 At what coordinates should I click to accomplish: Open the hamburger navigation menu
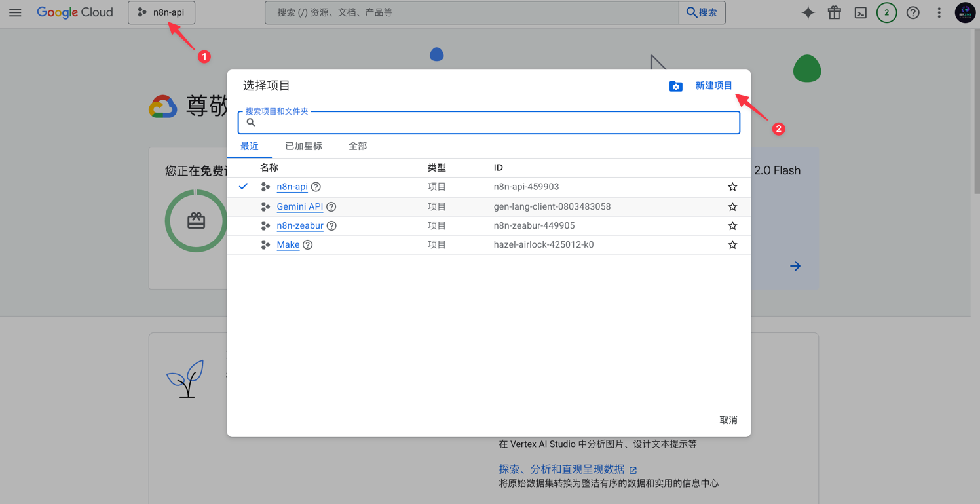tap(15, 12)
